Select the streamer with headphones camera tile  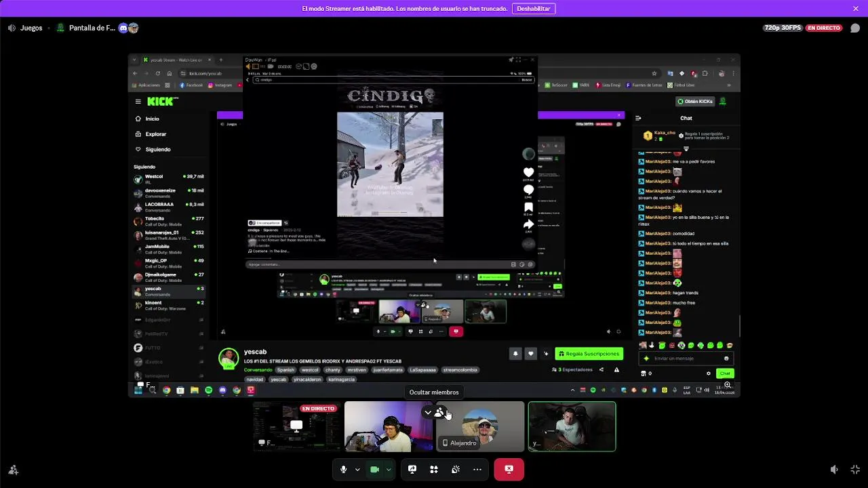coord(389,426)
